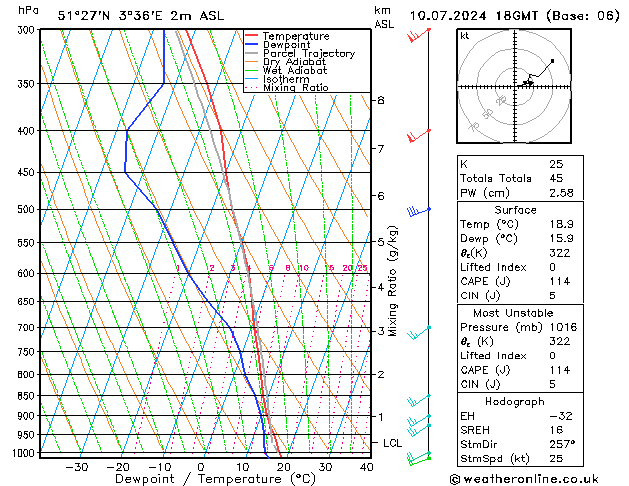629x486 pixels.
Task: Click the red Temperature legend line
Action: (x=251, y=36)
